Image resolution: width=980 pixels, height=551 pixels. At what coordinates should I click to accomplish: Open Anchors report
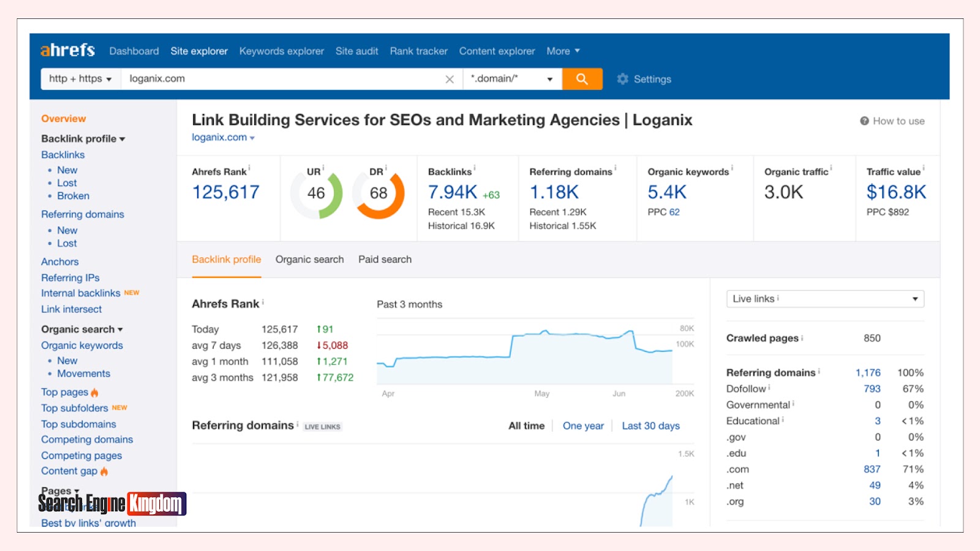coord(60,261)
